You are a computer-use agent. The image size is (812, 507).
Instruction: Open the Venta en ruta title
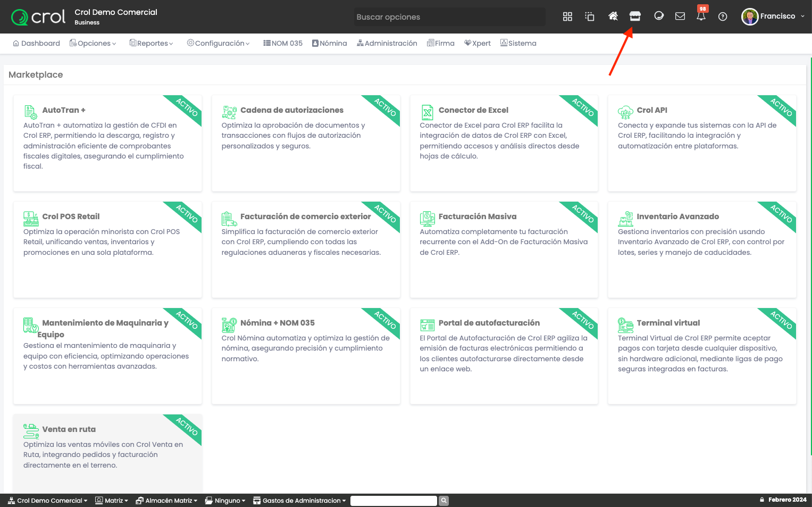[x=69, y=429]
